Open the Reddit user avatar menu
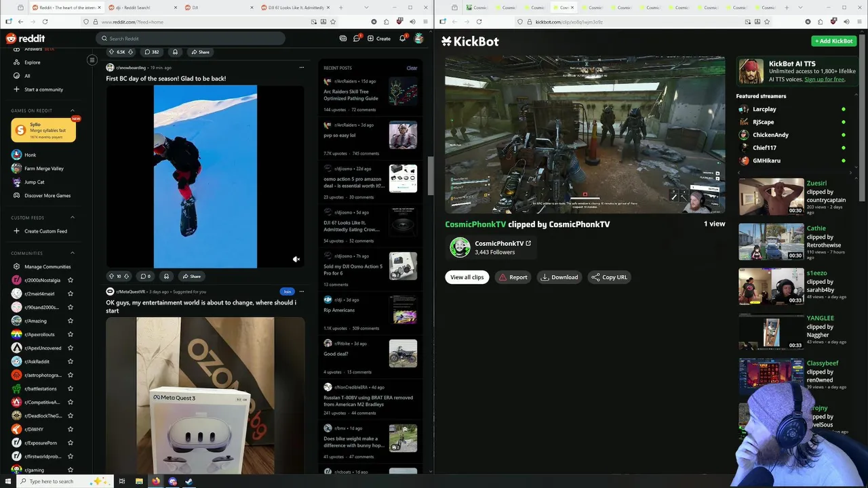 419,39
